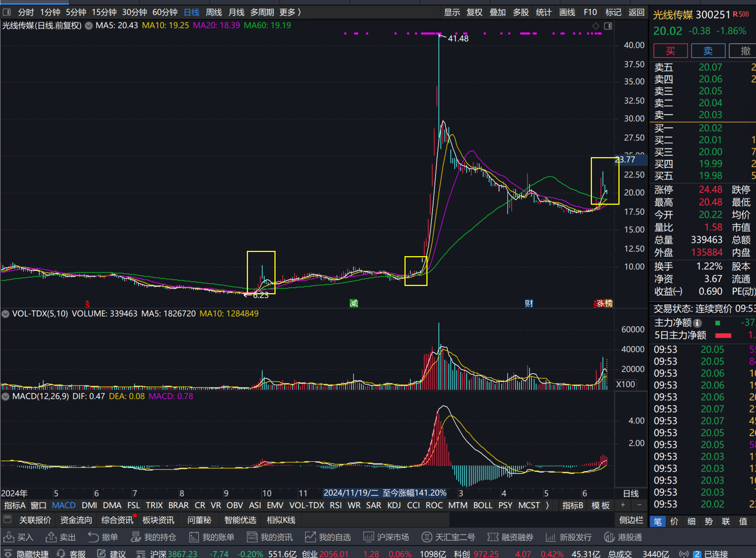The image size is (756, 558).
Task: Click the diamond marker icon above chart
Action: [x=596, y=26]
